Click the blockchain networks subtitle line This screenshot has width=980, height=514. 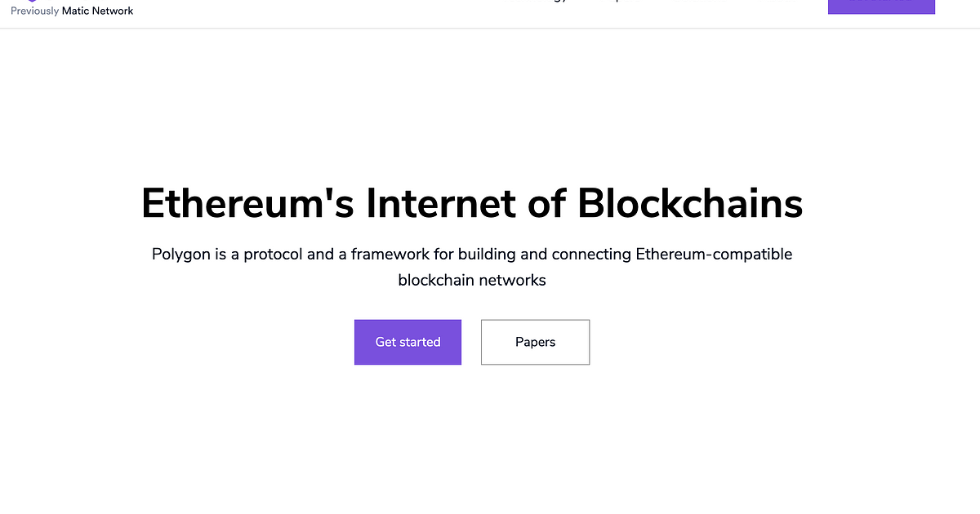(x=472, y=281)
